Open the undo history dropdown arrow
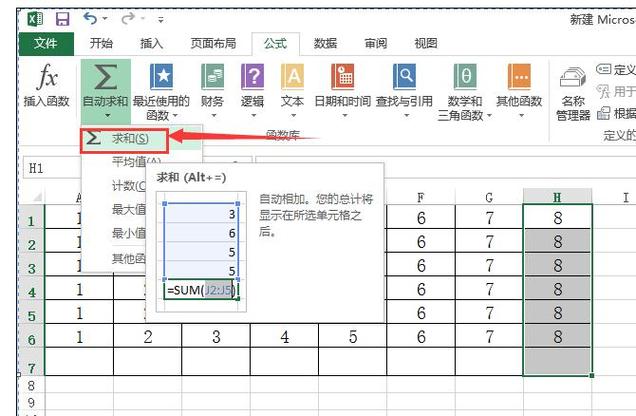This screenshot has height=416, width=636. [x=105, y=19]
